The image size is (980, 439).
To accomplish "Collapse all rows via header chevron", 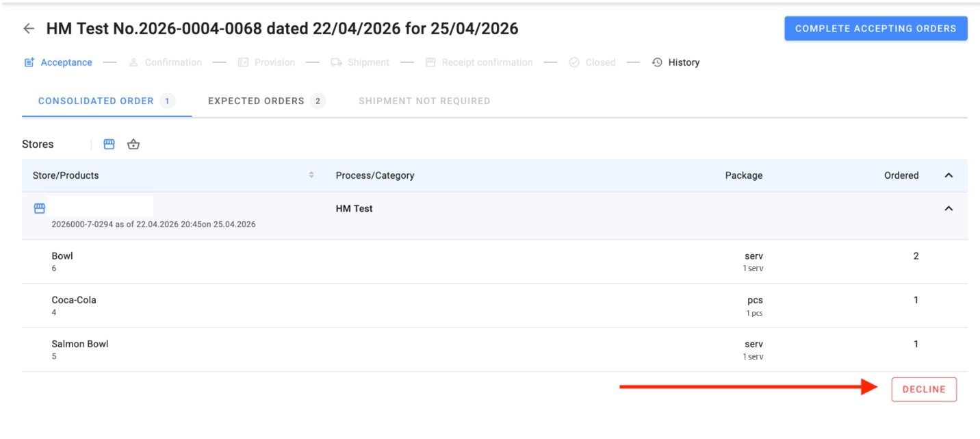I will (949, 175).
